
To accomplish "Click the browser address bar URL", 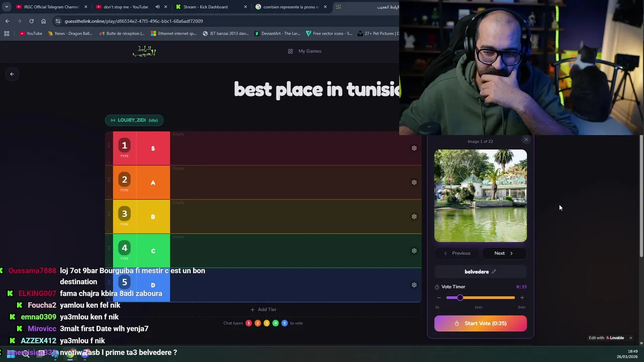I will [133, 21].
